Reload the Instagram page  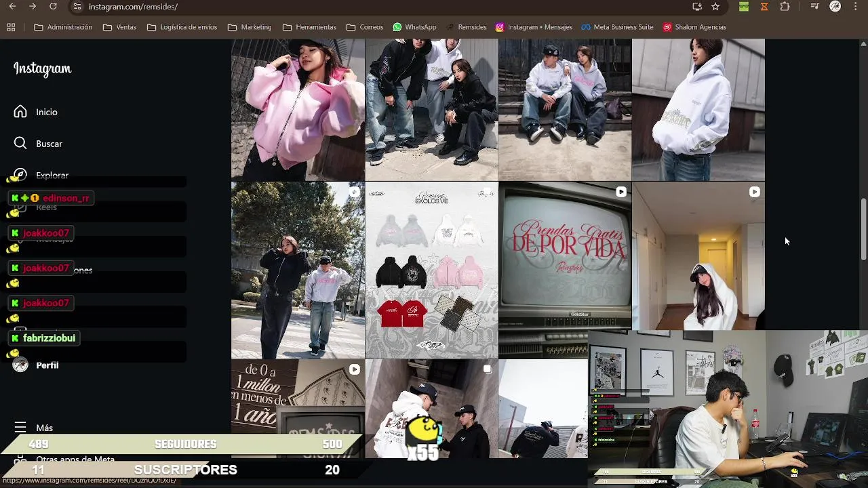(x=53, y=7)
